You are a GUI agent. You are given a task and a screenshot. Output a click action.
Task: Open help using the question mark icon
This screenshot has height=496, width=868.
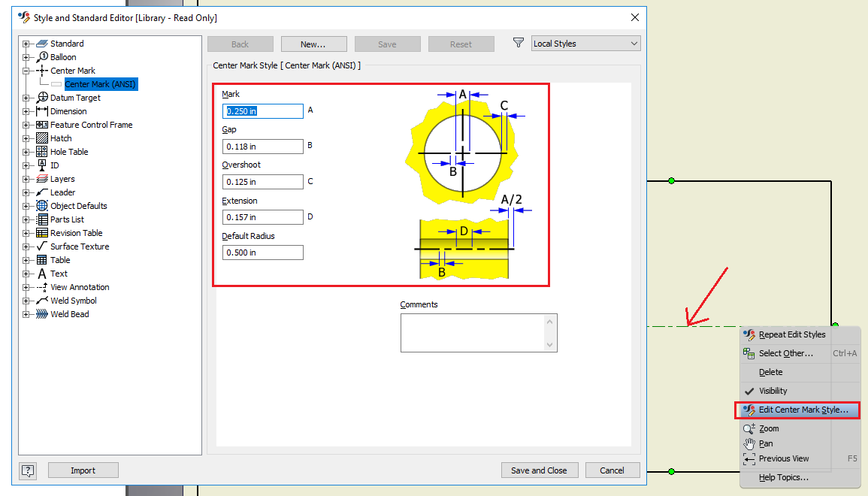(27, 470)
